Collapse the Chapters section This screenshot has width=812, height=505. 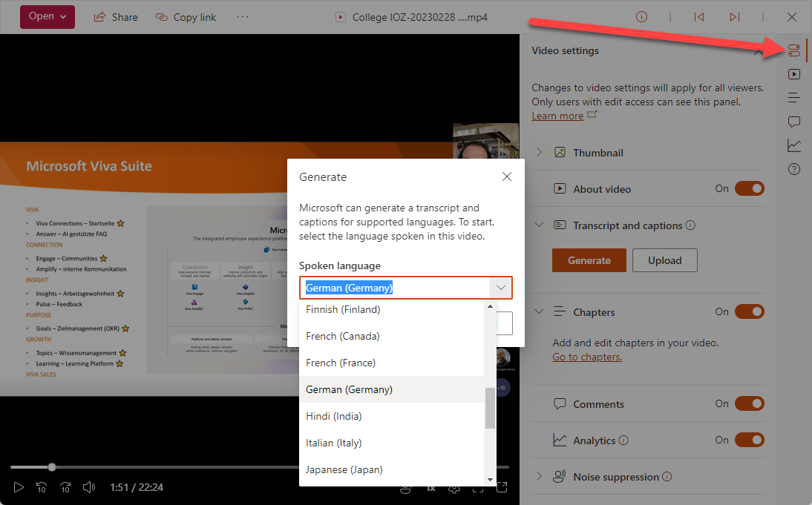pyautogui.click(x=539, y=312)
